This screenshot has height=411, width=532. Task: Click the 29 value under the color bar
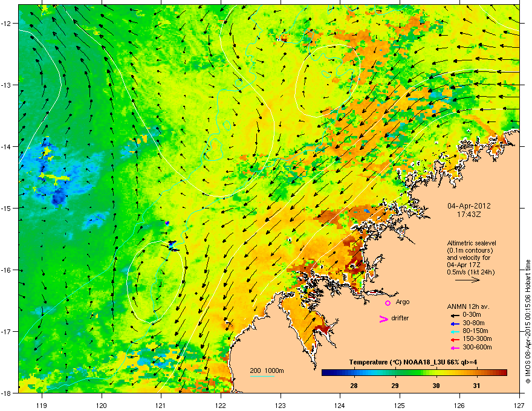pyautogui.click(x=395, y=386)
